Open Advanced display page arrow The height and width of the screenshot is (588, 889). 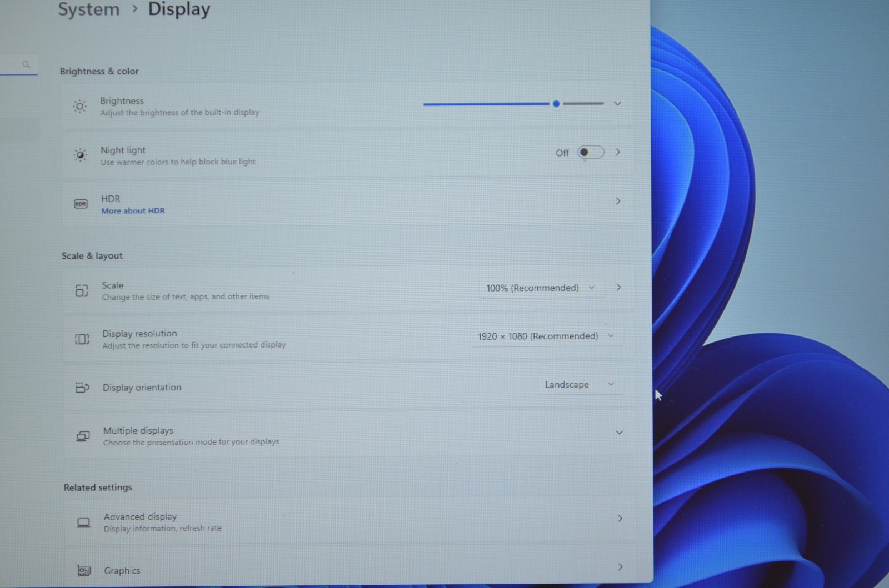620,518
